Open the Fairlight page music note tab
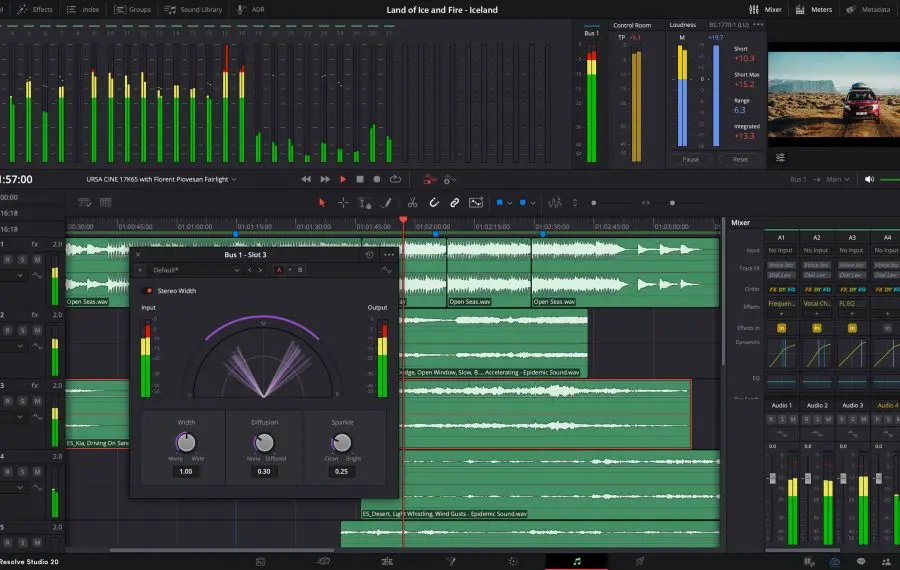The image size is (900, 570). coord(577,561)
